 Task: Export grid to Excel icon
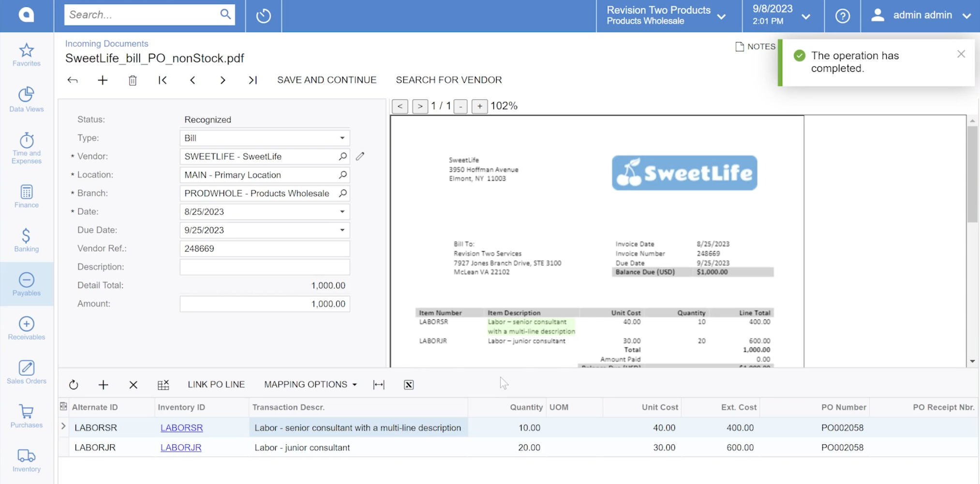409,385
